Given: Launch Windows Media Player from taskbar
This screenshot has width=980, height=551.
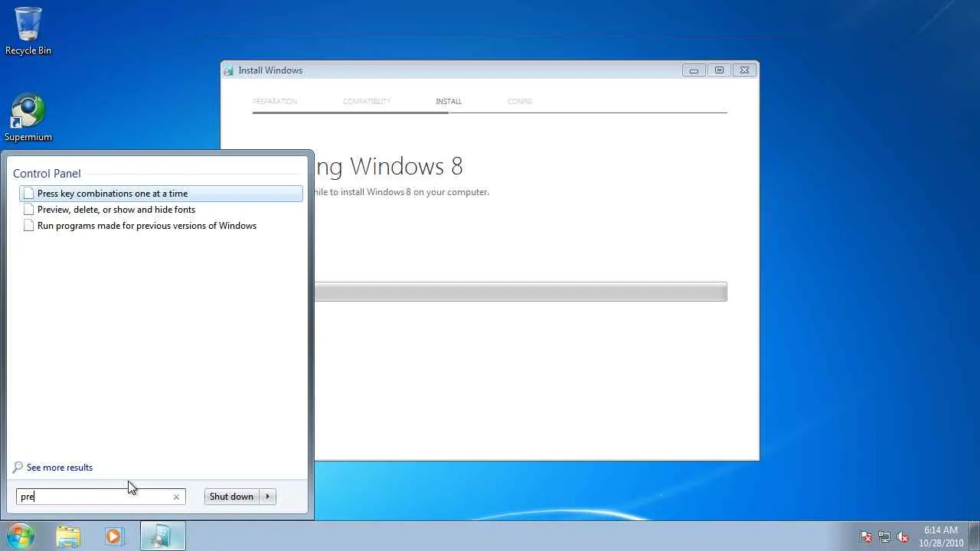Looking at the screenshot, I should (x=113, y=536).
